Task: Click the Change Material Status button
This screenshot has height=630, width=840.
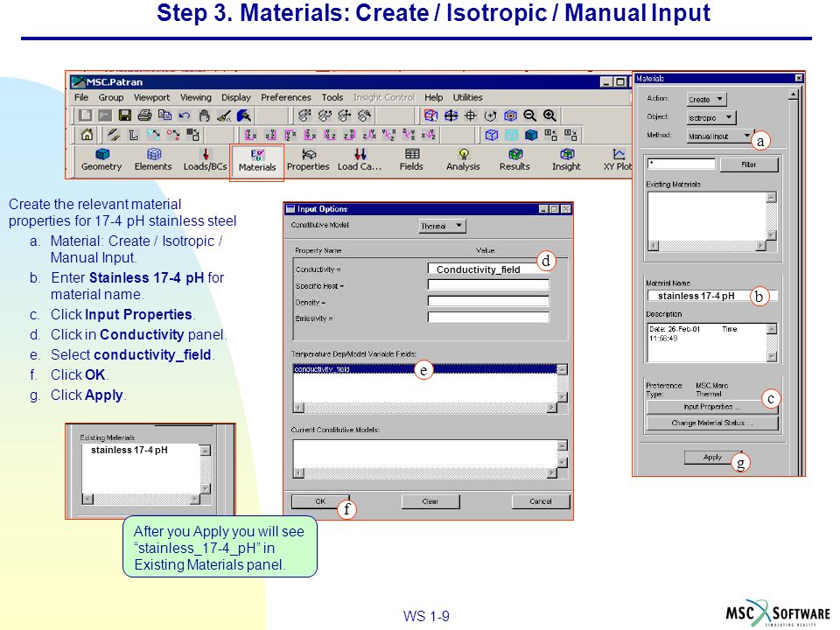Action: tap(712, 423)
